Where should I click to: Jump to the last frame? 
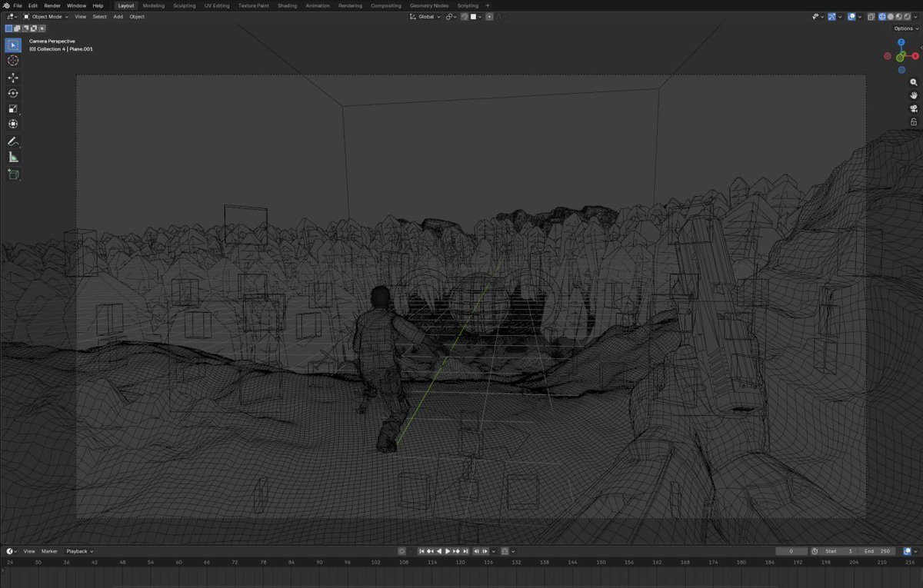[465, 551]
